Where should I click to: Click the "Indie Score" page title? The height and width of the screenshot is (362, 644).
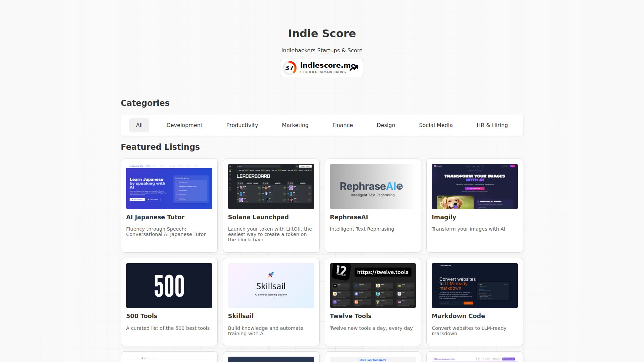322,34
